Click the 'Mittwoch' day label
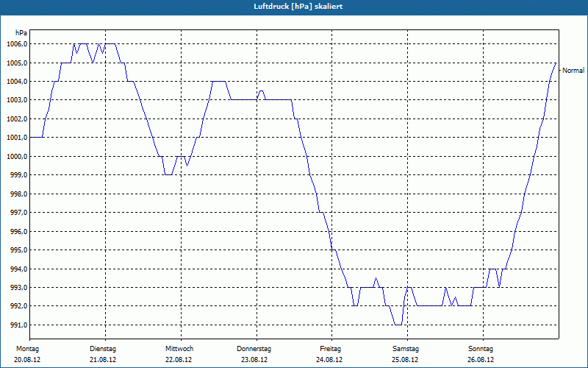This screenshot has width=588, height=368. tap(179, 349)
